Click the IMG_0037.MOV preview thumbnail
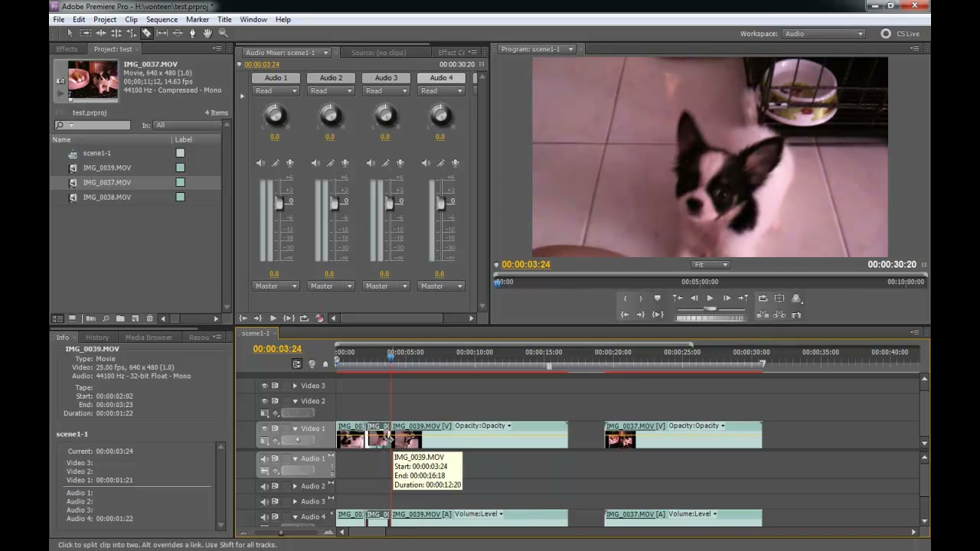This screenshot has height=551, width=980. (x=93, y=80)
